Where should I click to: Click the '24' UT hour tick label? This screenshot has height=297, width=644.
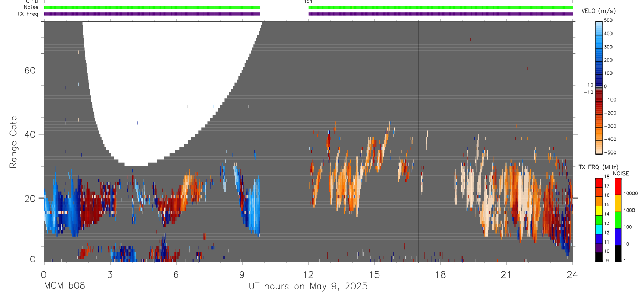tap(573, 274)
